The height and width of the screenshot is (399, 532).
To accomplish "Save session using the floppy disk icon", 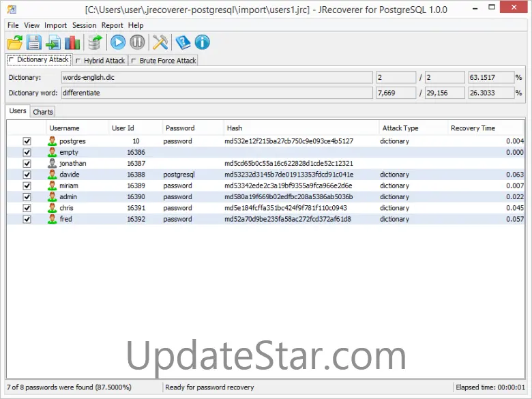I will point(34,43).
